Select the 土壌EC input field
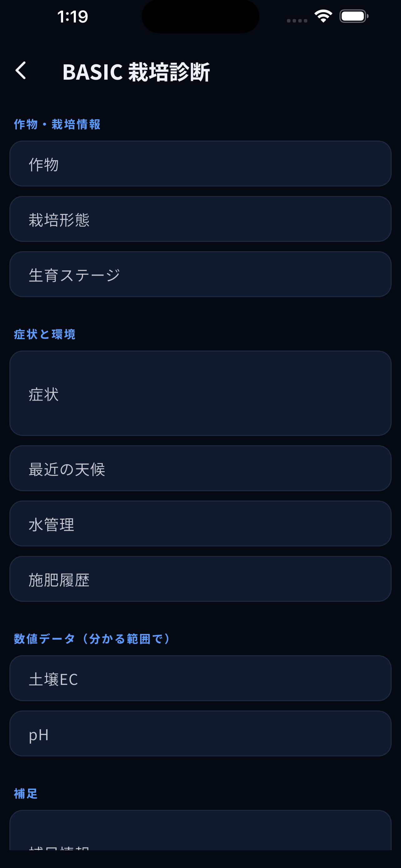This screenshot has height=868, width=401. (x=200, y=678)
